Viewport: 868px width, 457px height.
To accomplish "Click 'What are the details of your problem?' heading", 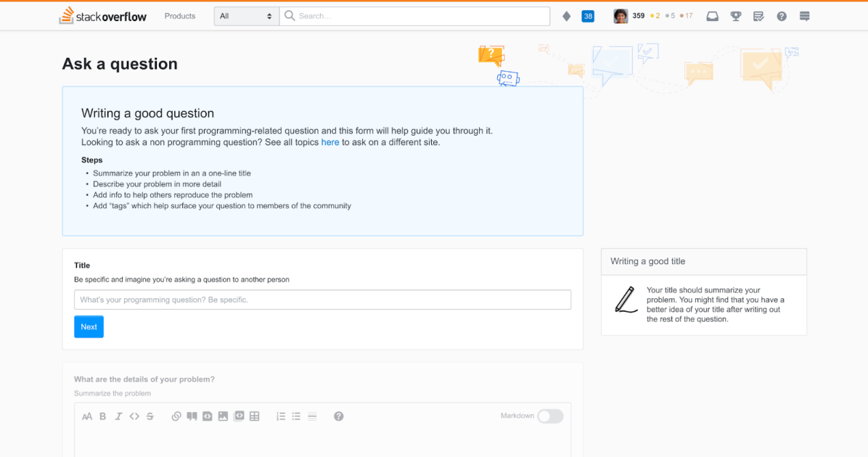I will pyautogui.click(x=144, y=379).
